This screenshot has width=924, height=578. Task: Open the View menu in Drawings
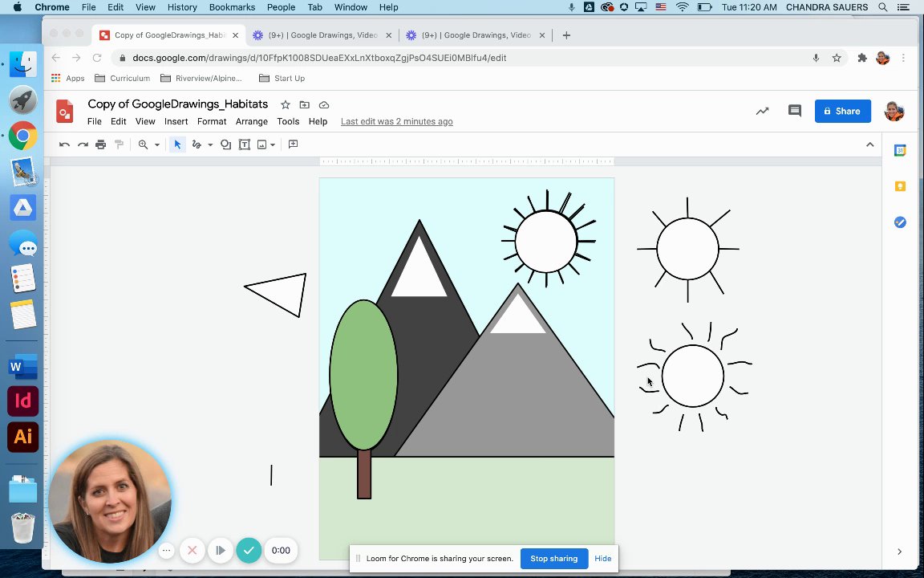point(145,121)
